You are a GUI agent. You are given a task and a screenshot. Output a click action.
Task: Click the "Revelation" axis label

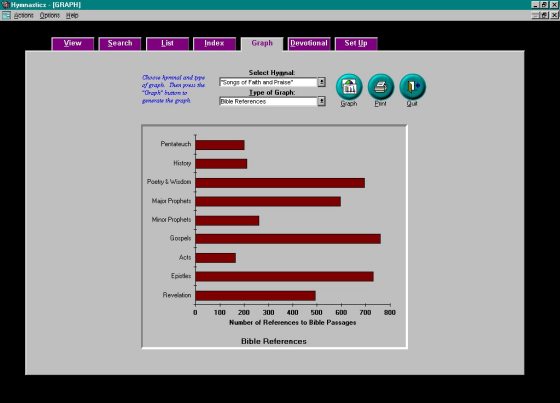(177, 295)
